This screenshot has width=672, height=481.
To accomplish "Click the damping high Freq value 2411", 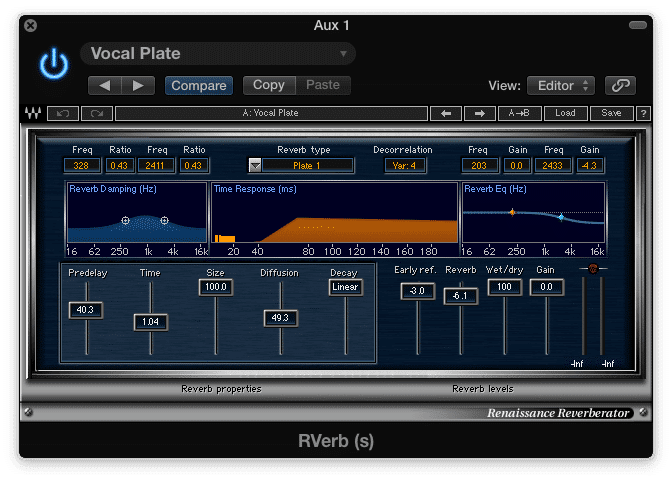I will [155, 165].
